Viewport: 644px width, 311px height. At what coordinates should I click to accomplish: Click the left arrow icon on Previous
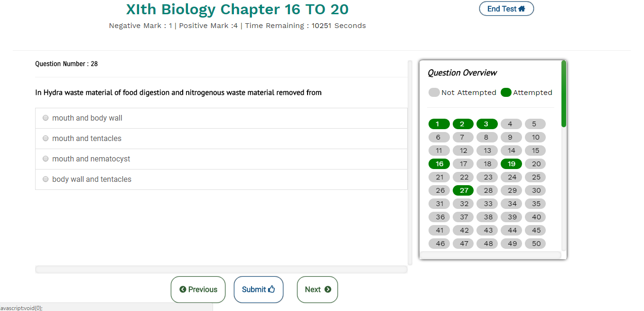(x=183, y=290)
